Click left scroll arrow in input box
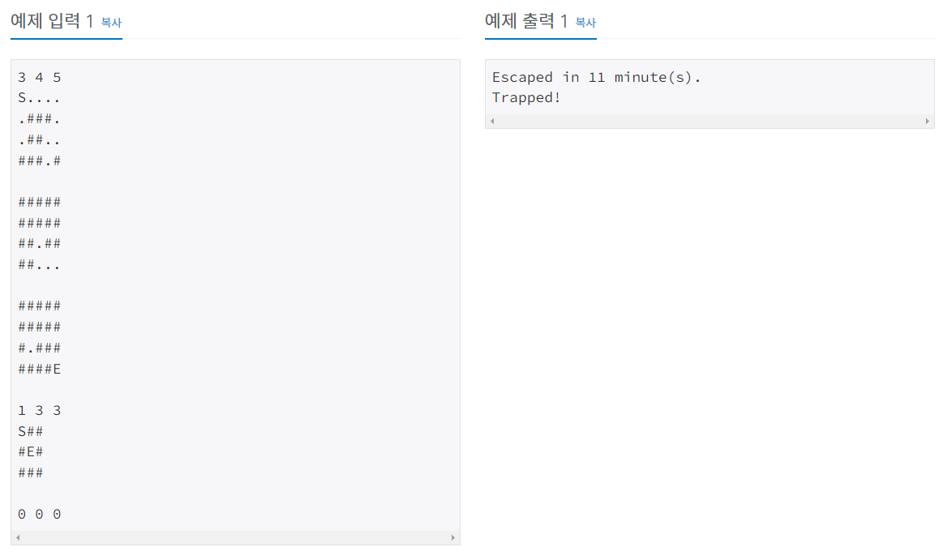Screen dimensions: 943x560 (x=18, y=538)
